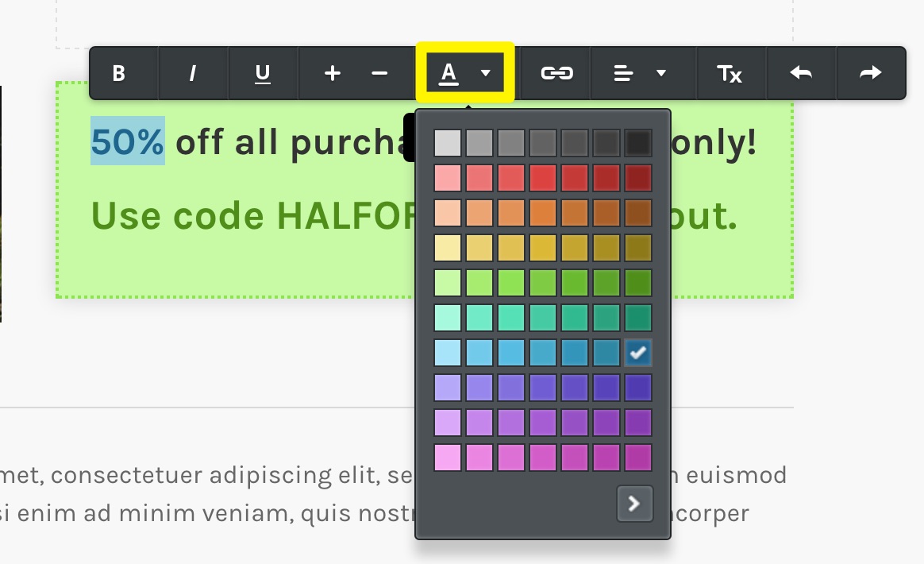
Task: Collapse the text color dropdown arrow
Action: click(x=486, y=73)
